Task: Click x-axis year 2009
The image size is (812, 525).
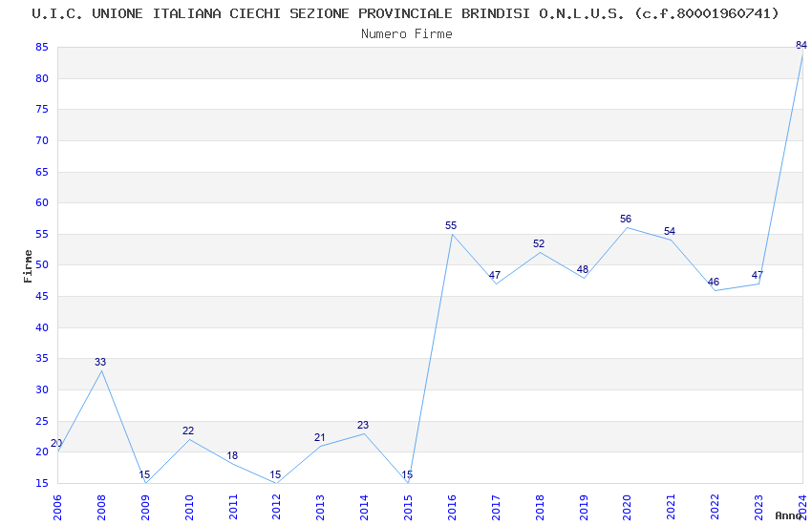Action: [x=145, y=507]
